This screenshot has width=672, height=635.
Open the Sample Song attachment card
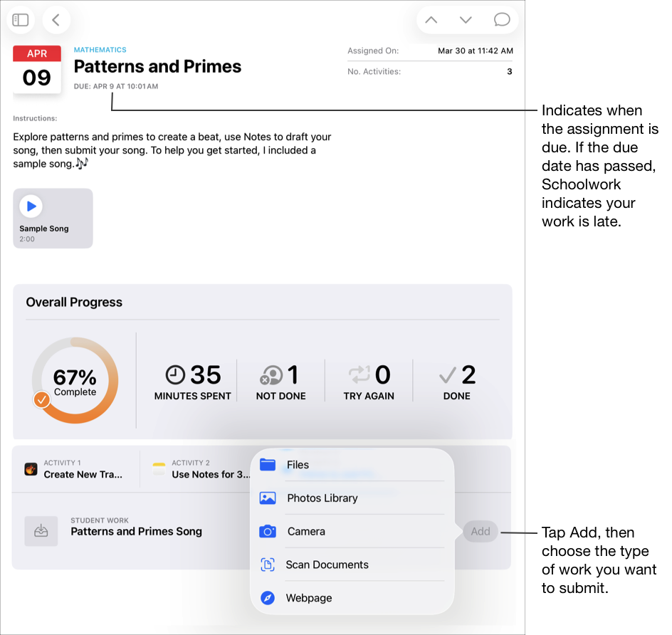point(53,219)
